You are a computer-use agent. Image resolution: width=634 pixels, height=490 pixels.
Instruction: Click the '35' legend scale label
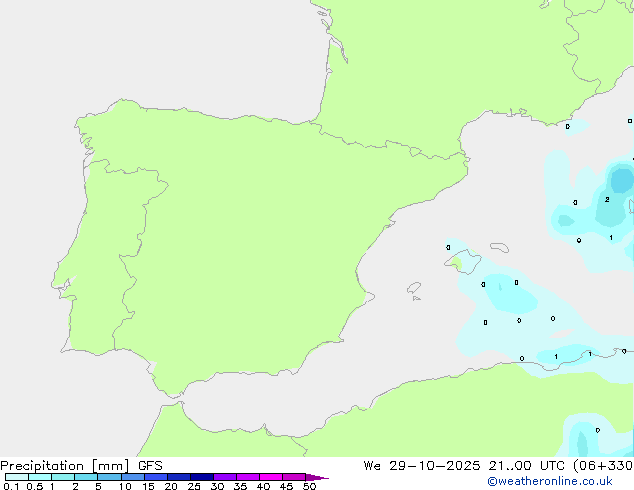point(240,486)
